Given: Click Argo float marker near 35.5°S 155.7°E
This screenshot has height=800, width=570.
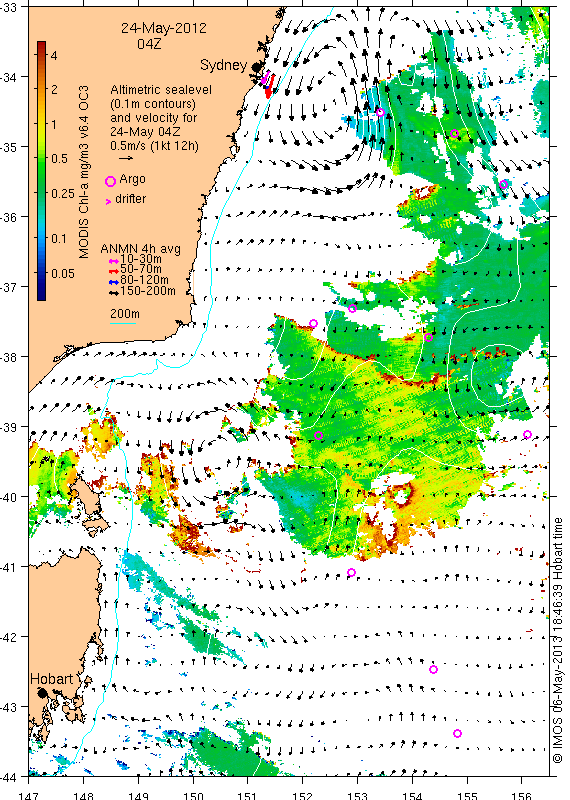Looking at the screenshot, I should [x=504, y=184].
